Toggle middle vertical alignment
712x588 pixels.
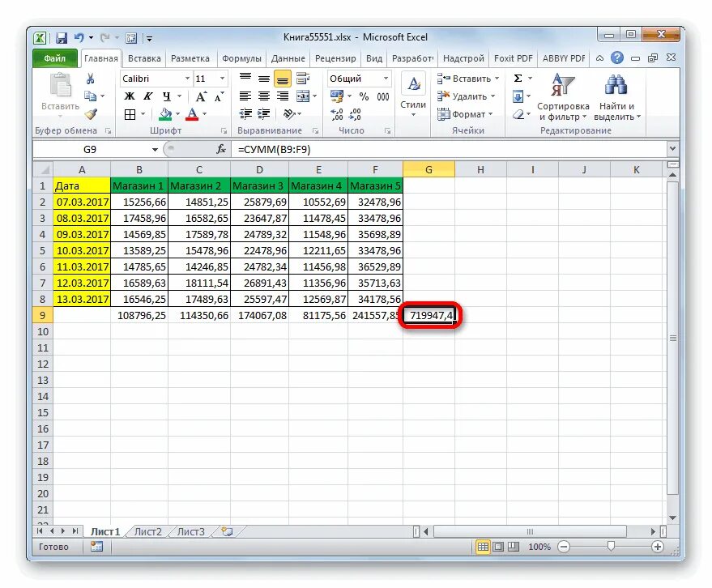pyautogui.click(x=264, y=79)
